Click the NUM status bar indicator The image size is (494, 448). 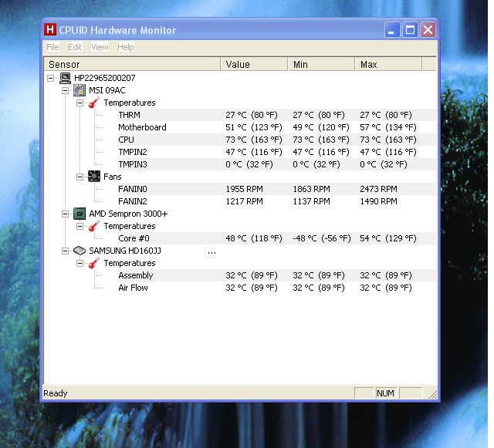(385, 393)
